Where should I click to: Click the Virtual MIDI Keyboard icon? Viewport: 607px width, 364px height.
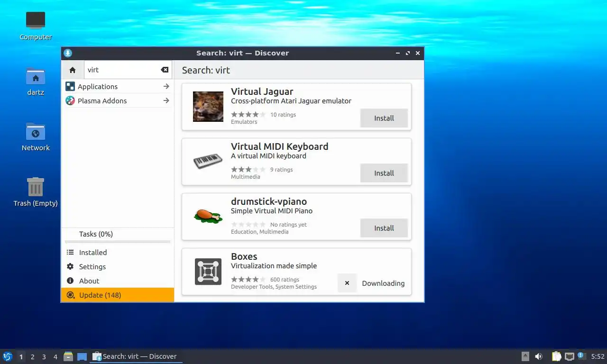point(208,162)
